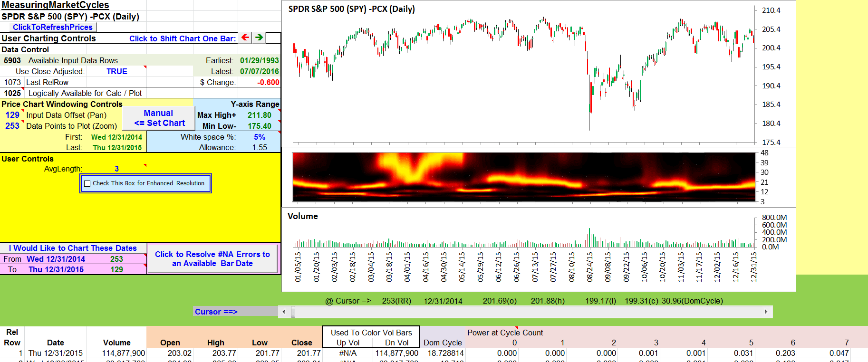Image resolution: width=868 pixels, height=362 pixels.
Task: Select the Power at Cycle Count header
Action: pos(505,333)
